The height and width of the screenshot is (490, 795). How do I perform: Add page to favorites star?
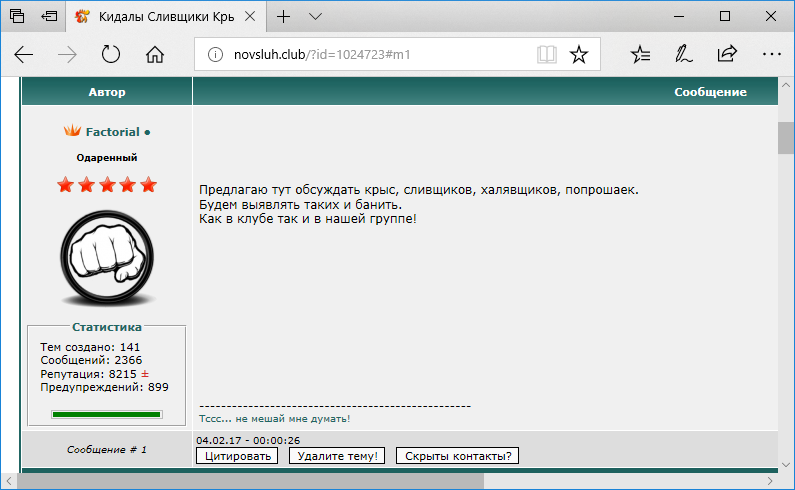click(x=578, y=55)
